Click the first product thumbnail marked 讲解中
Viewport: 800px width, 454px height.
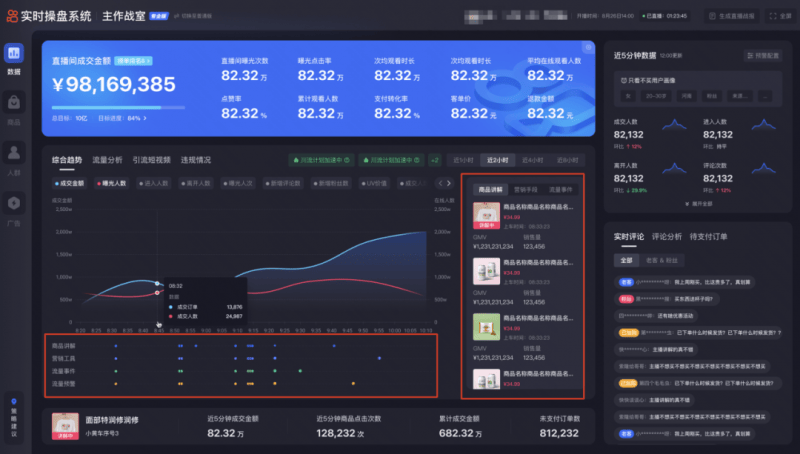pos(487,217)
